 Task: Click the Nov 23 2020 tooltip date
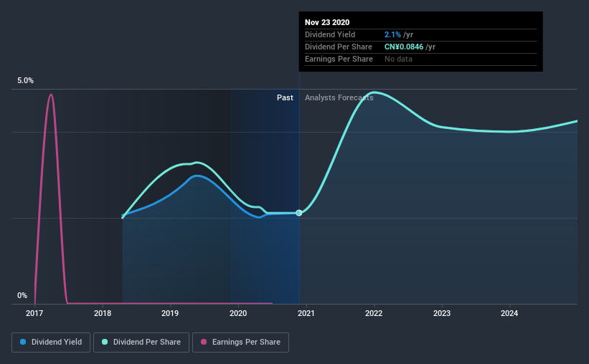click(327, 22)
